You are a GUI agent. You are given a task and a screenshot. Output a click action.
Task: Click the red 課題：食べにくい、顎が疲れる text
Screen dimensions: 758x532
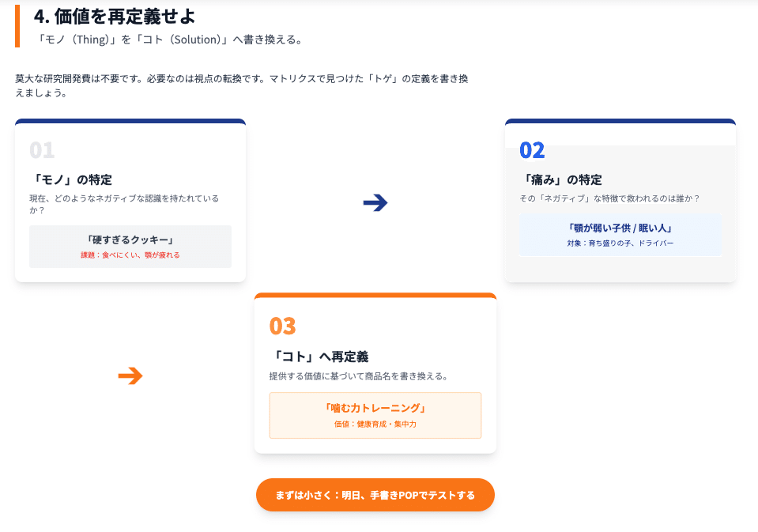coord(130,254)
